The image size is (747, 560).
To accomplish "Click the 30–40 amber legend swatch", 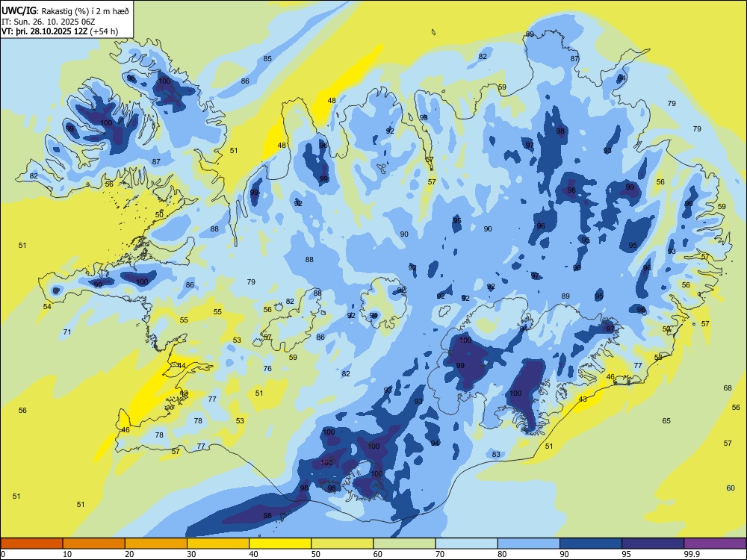I will pos(218,544).
